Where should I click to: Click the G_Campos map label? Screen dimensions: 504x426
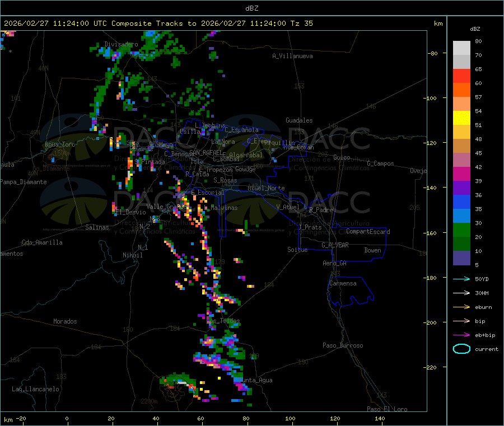tap(380, 163)
